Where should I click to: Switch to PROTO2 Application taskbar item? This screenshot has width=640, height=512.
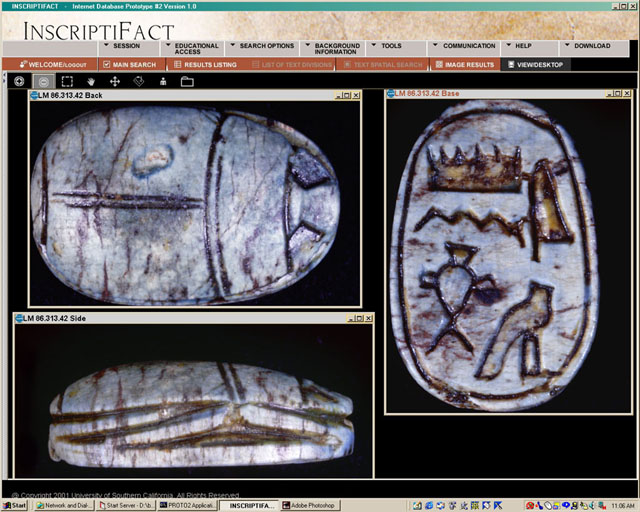[187, 505]
